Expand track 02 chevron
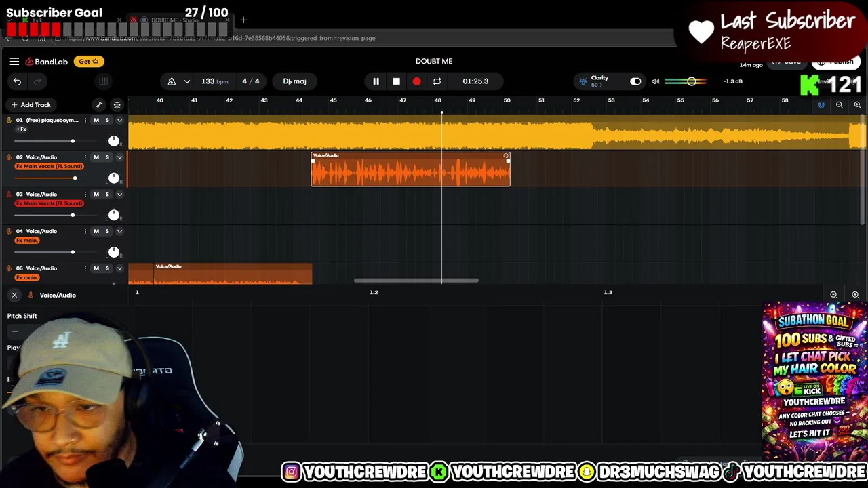This screenshot has width=868, height=488. tap(119, 157)
